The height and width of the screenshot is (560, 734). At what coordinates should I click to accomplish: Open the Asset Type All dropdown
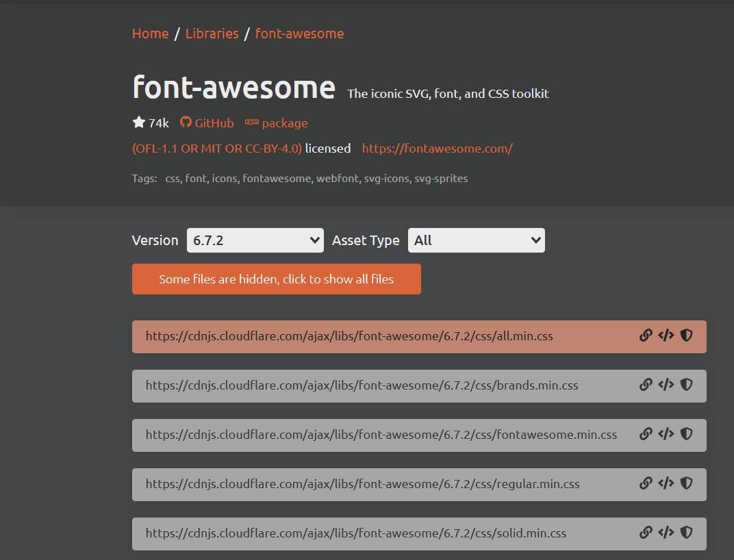[x=476, y=240]
